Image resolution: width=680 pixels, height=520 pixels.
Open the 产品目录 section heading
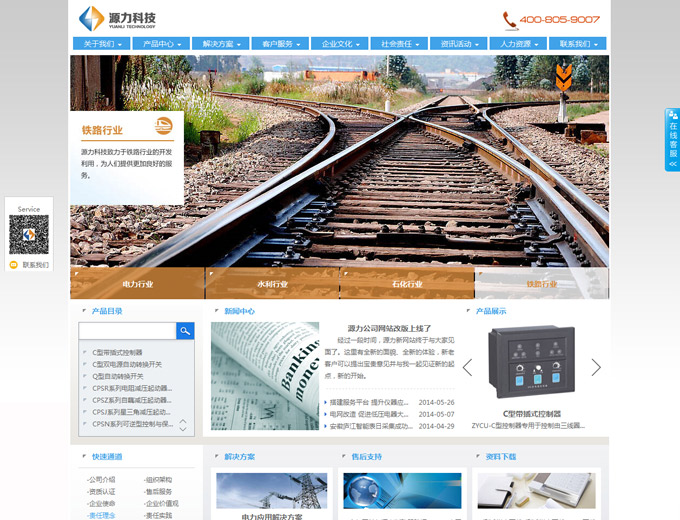coord(107,311)
